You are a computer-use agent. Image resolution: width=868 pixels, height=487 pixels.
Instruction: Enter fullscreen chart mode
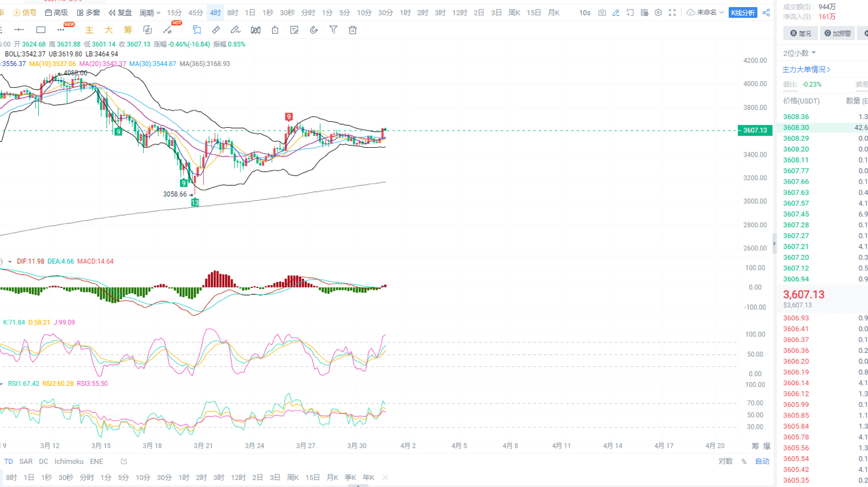click(x=672, y=12)
